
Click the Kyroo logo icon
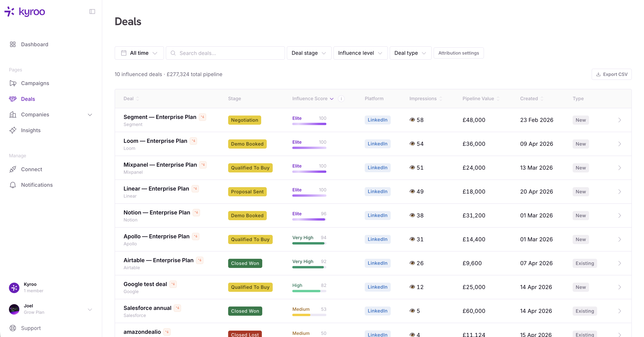(10, 12)
